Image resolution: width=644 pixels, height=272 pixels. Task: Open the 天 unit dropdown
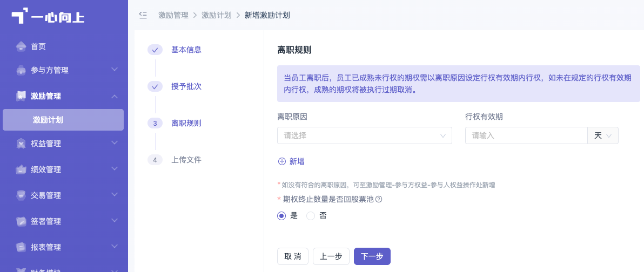point(603,135)
